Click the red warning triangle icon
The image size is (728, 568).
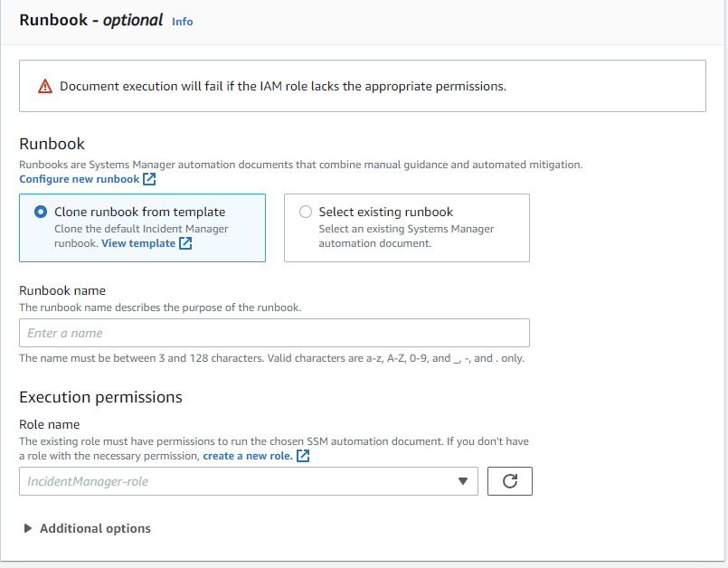(45, 87)
